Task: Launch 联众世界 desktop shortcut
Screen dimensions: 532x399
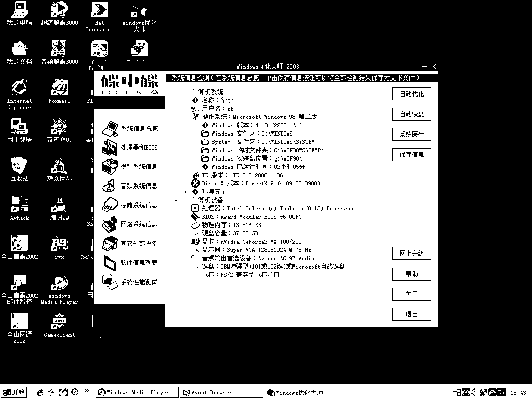Action: [59, 169]
